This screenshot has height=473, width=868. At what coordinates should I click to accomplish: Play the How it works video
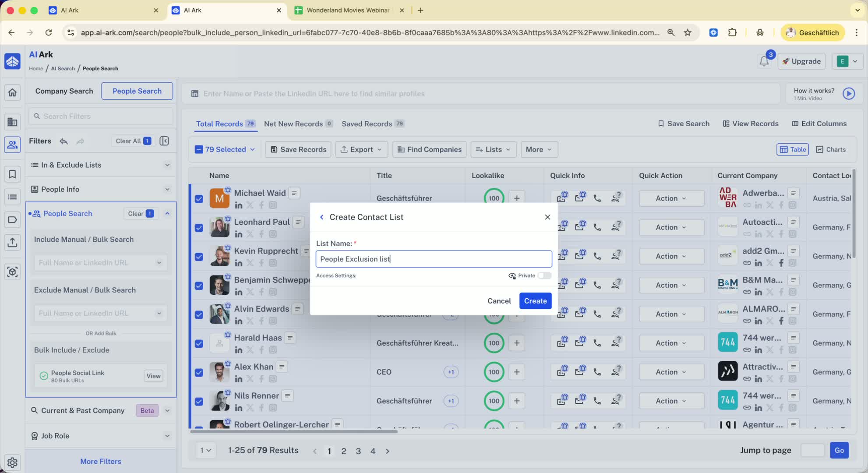[x=848, y=93]
